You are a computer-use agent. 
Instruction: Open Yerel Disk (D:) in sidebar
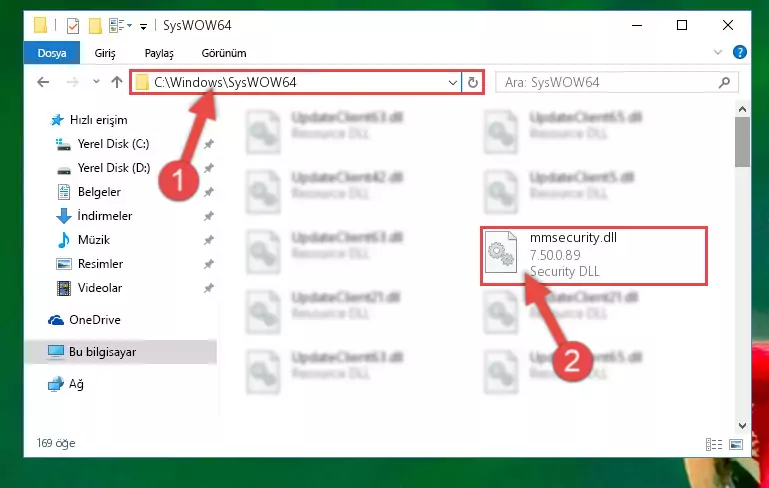(103, 168)
